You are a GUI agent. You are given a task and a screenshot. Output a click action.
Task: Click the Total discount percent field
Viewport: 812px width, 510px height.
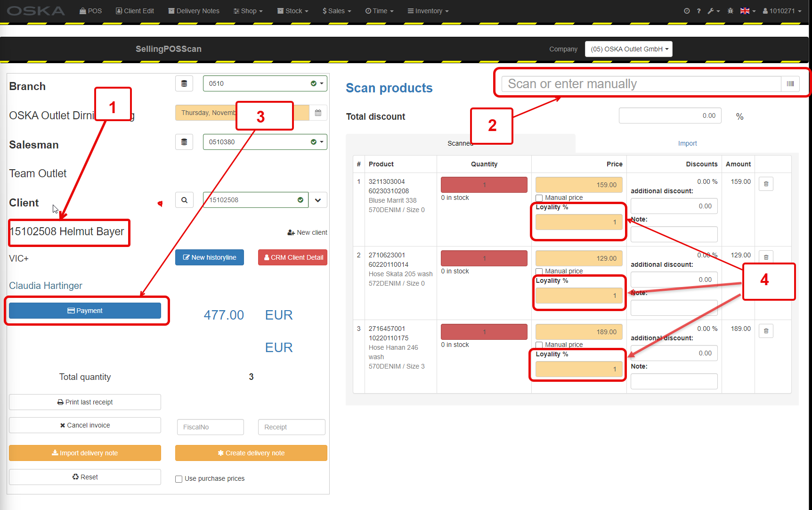coord(670,115)
